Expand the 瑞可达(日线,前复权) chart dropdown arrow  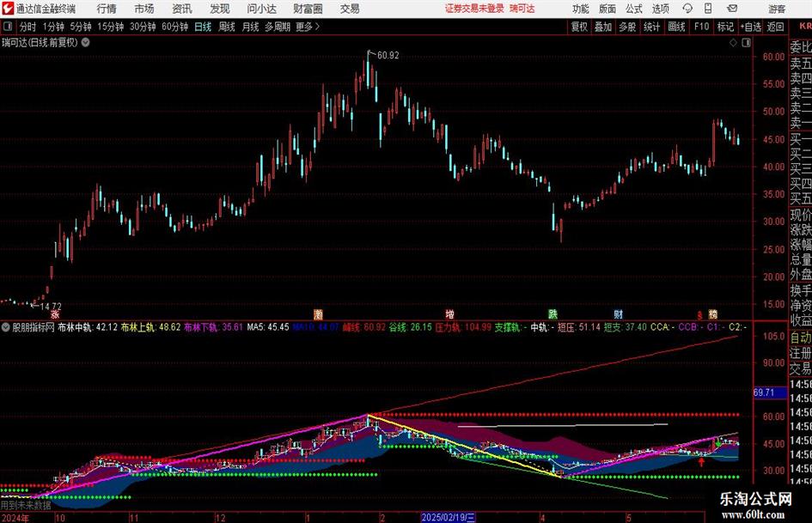(x=85, y=42)
